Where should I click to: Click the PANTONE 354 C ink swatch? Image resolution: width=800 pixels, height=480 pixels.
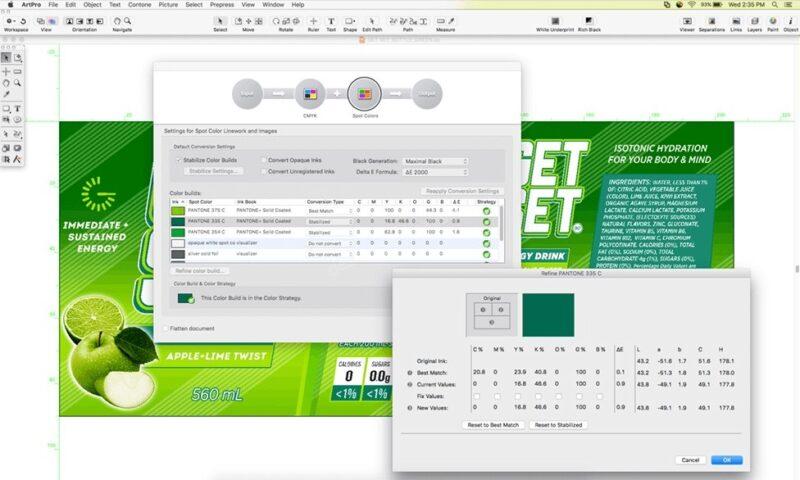pos(178,233)
